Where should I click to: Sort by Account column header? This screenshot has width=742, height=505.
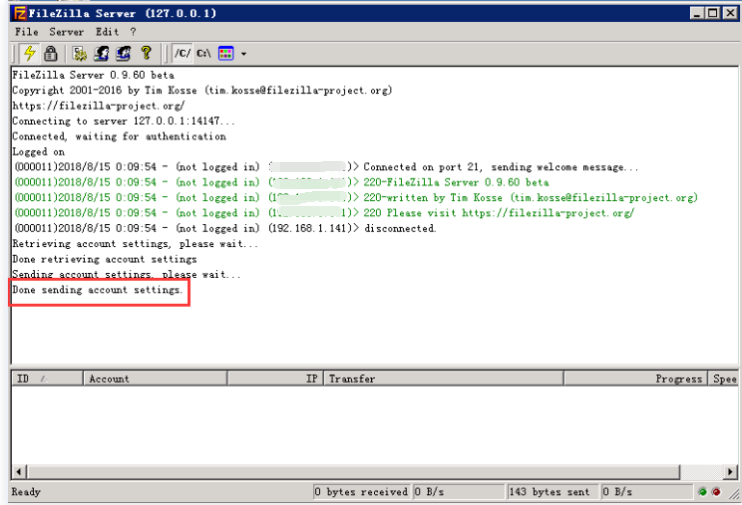[x=155, y=379]
